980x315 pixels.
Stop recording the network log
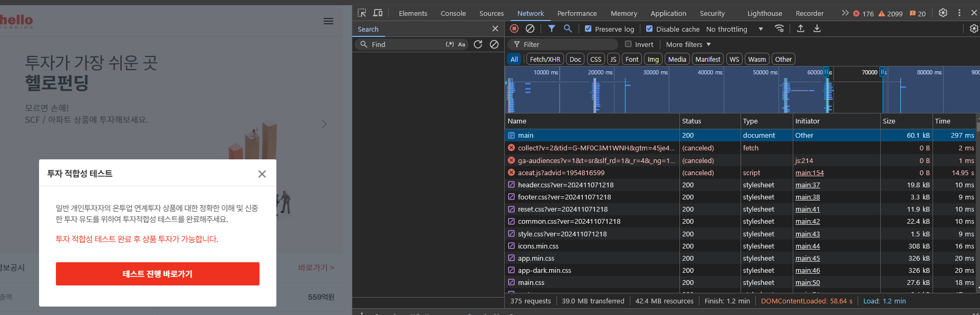click(514, 28)
